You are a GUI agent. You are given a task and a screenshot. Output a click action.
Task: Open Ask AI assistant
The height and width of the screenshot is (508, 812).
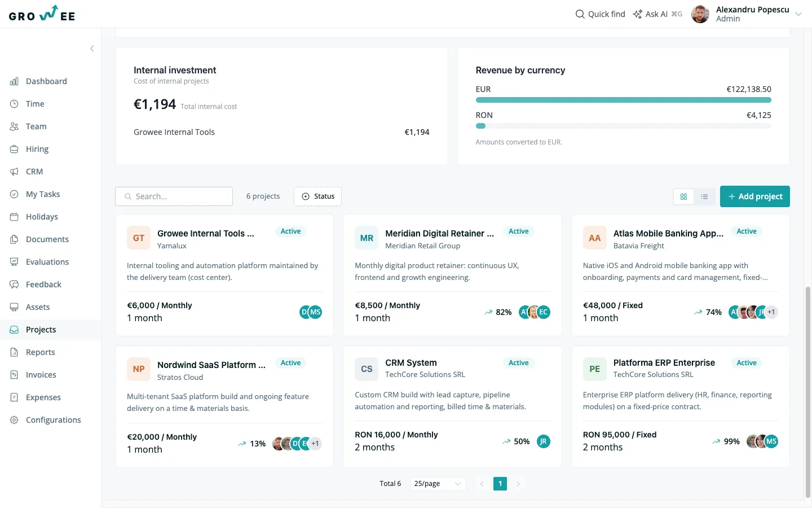(657, 14)
